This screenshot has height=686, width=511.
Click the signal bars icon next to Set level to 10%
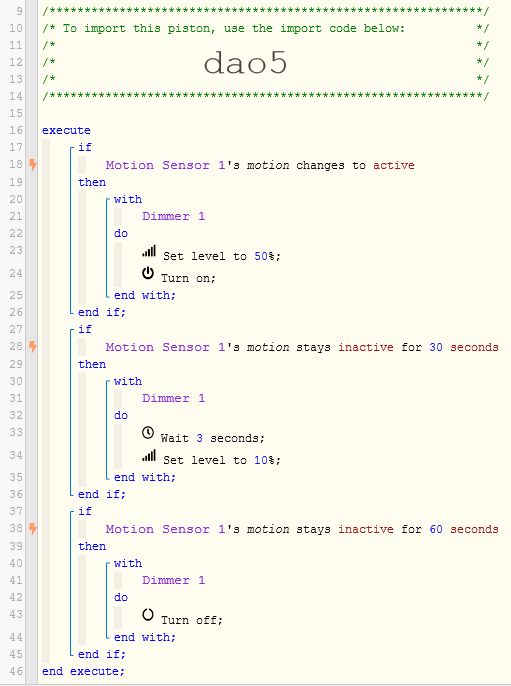[149, 455]
